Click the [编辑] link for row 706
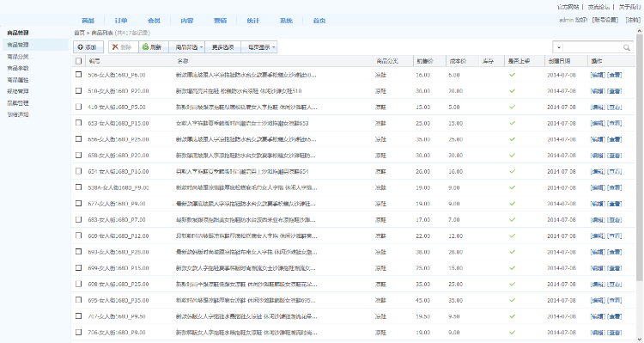 coord(598,333)
